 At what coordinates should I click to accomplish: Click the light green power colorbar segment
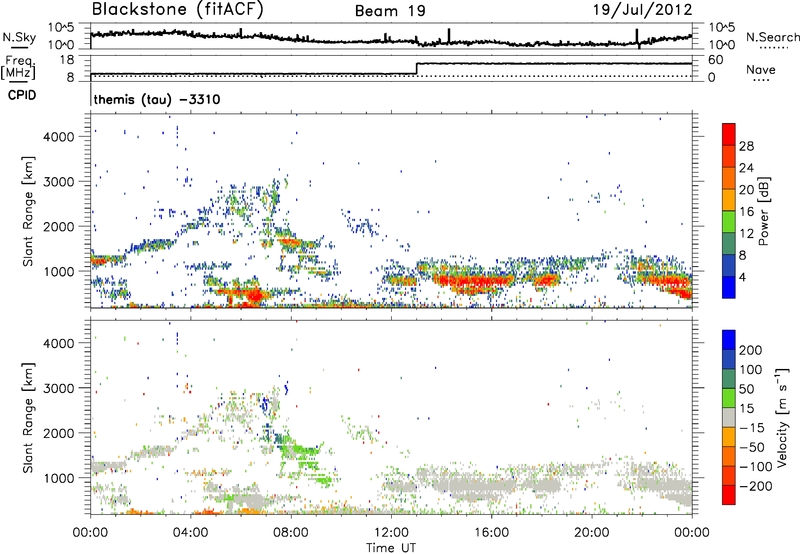[x=729, y=221]
